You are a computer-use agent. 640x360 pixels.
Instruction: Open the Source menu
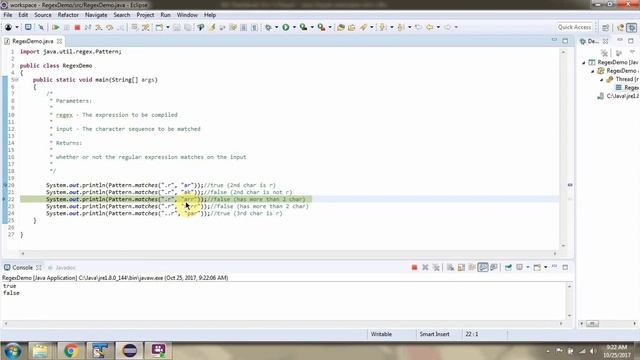tap(43, 15)
